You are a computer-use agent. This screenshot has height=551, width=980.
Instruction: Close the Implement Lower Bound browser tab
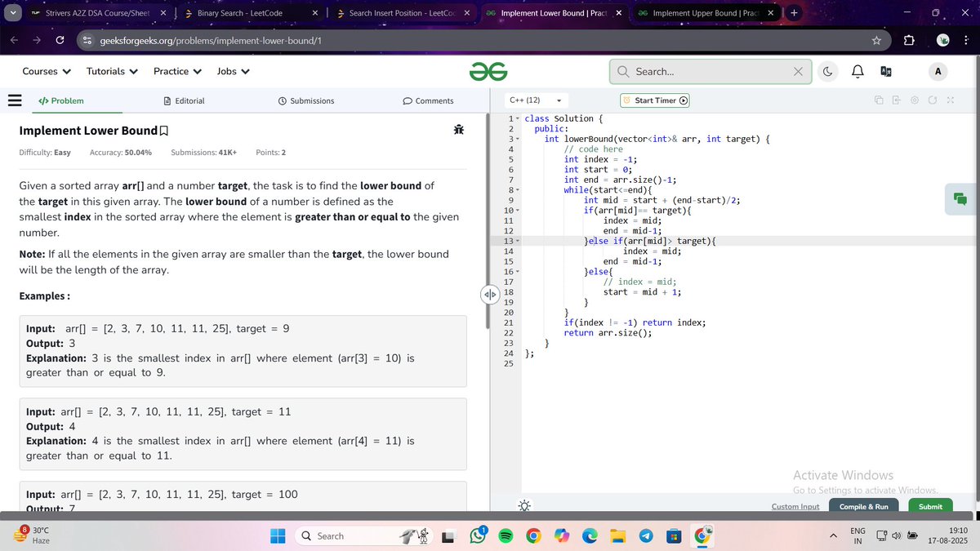tap(618, 13)
